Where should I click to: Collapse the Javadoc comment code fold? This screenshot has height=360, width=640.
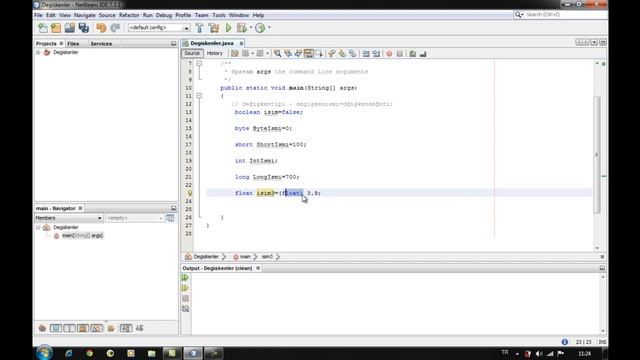[199, 63]
